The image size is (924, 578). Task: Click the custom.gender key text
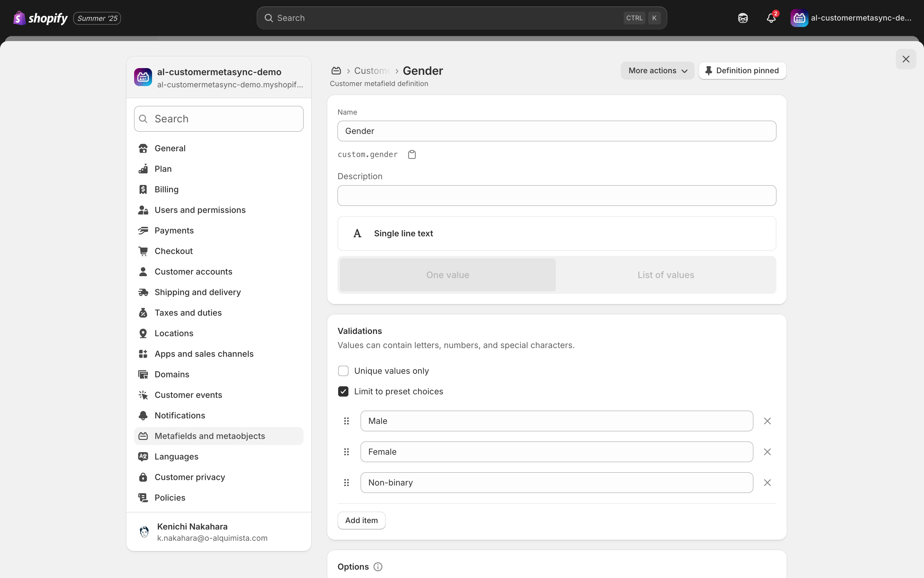[x=367, y=154]
